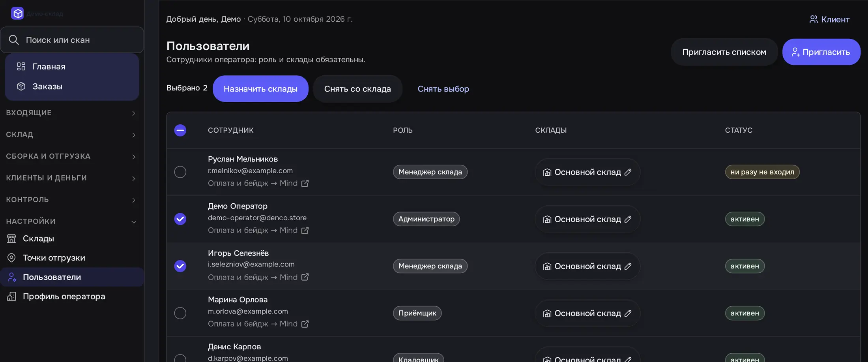Click Основной склад chip for Игорь Селезнёв
Screen dimensions: 868x362
pos(587,266)
